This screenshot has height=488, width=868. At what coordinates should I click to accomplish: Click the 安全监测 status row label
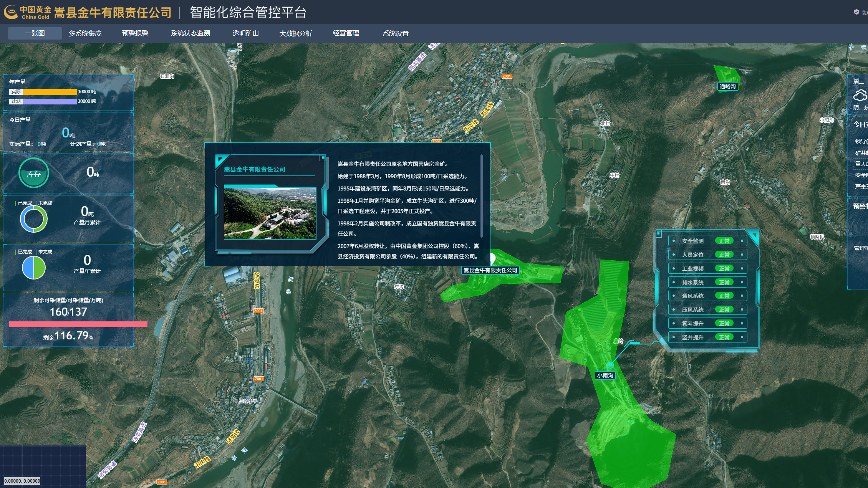click(692, 241)
